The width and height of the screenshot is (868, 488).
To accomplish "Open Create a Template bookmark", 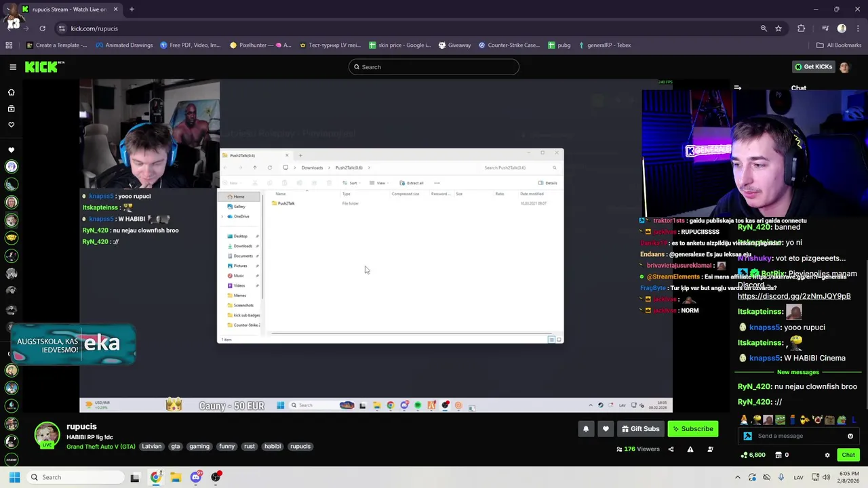I will tap(56, 45).
